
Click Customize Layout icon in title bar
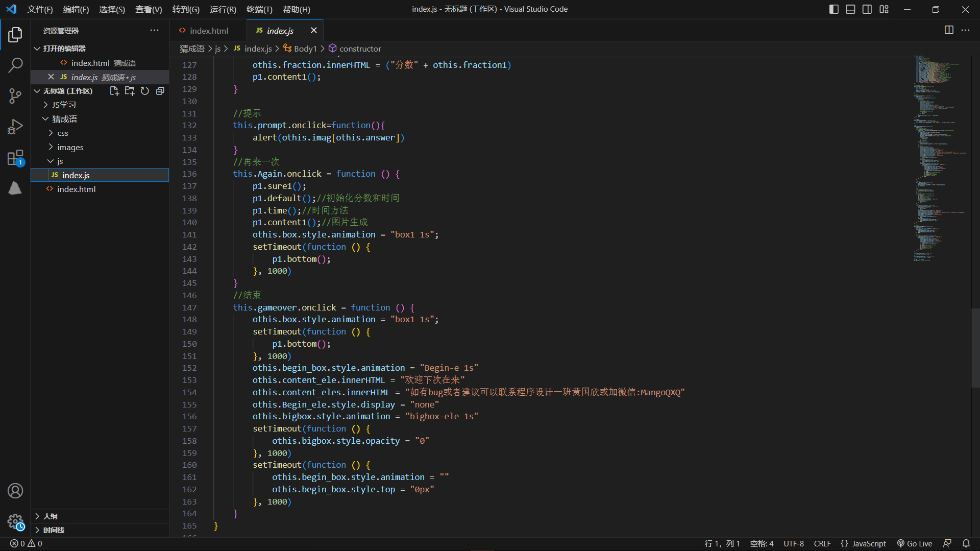pos(884,9)
